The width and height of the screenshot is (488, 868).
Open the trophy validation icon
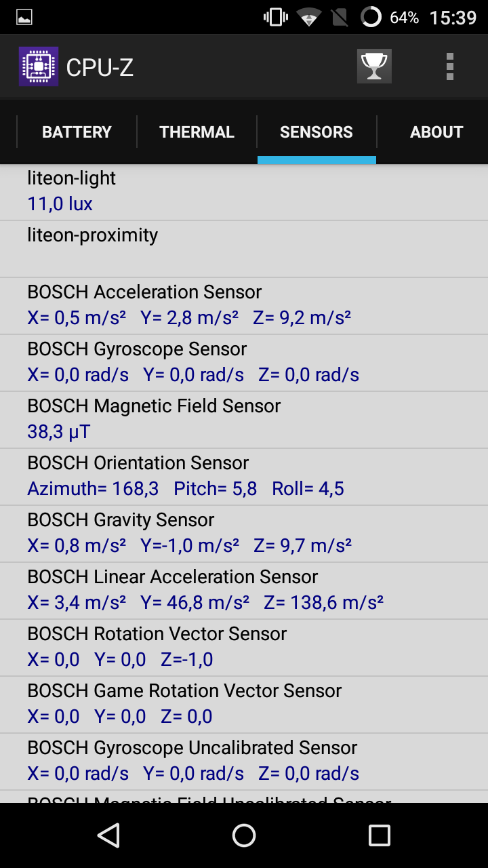coord(374,66)
